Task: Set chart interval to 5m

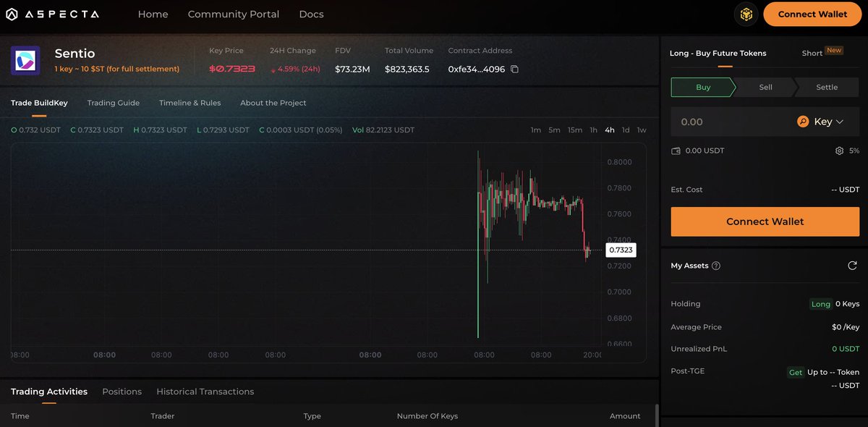Action: pos(554,130)
